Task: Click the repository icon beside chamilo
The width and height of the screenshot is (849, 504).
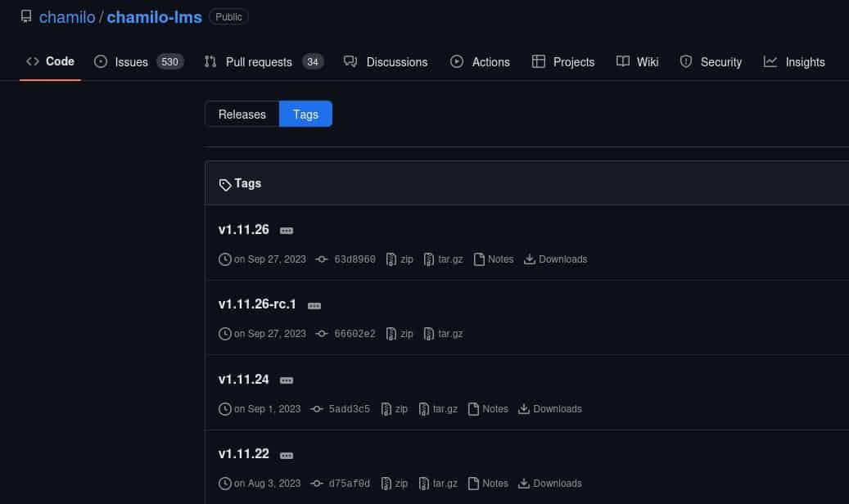Action: tap(26, 17)
